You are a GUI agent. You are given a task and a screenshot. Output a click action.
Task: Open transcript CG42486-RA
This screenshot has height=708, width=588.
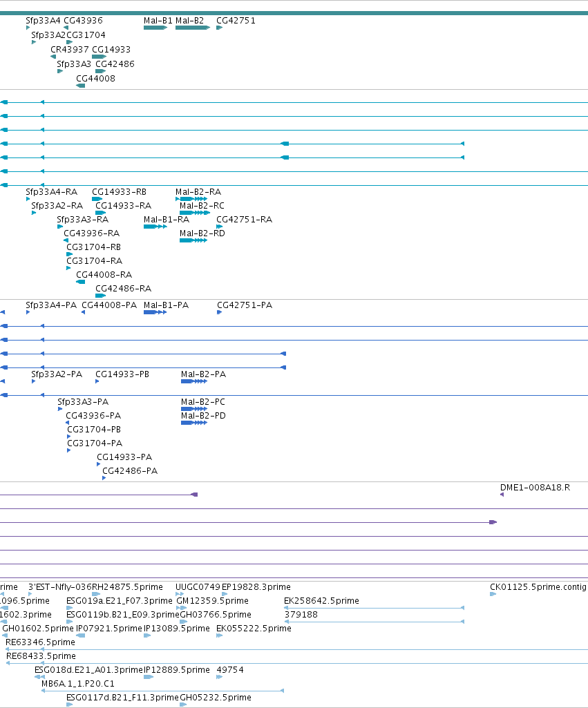tap(123, 289)
